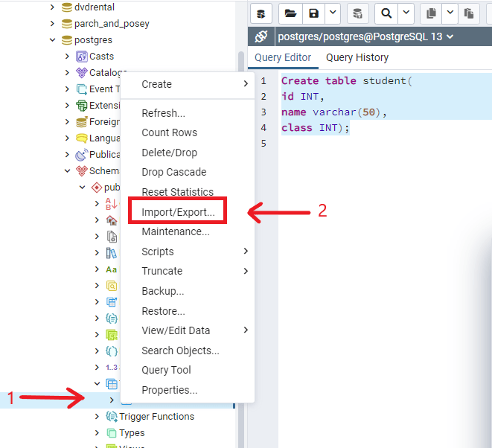Choose Refresh... from the context menu
The image size is (492, 448).
click(188, 113)
